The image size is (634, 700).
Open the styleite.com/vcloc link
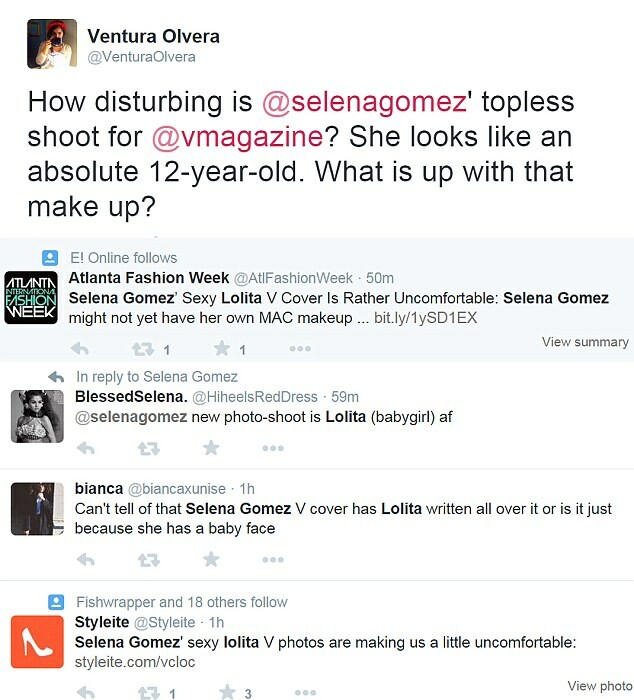pos(135,662)
